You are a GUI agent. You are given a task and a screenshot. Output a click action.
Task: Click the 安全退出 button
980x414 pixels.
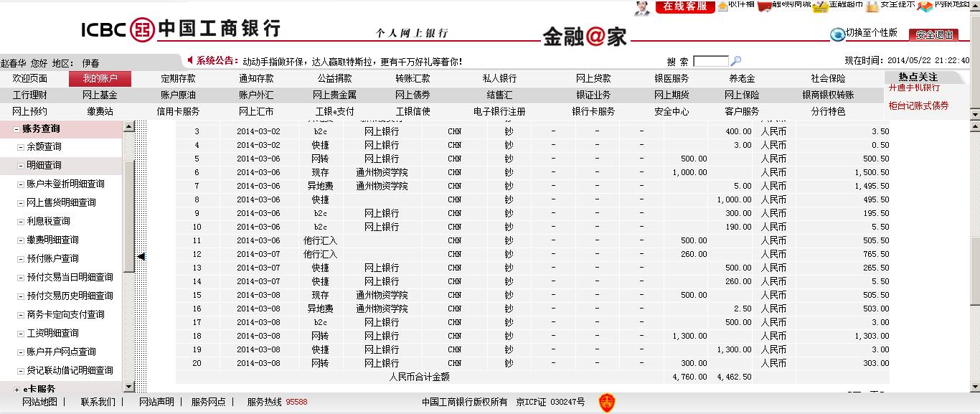933,34
